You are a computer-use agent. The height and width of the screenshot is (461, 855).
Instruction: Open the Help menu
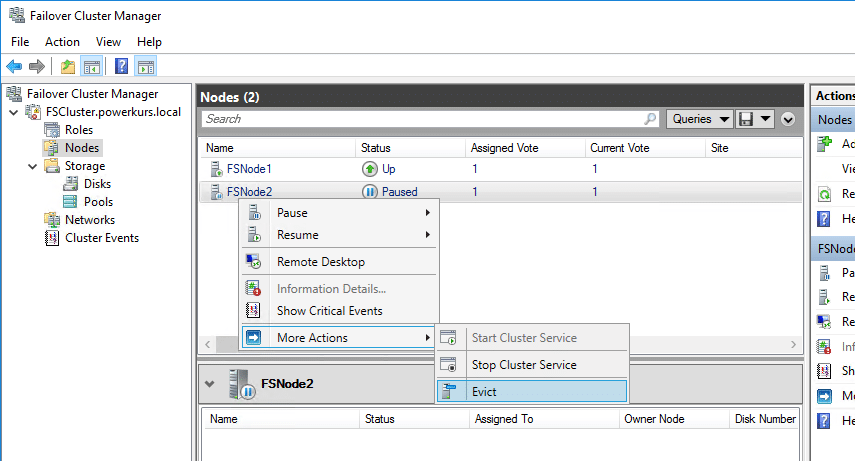[149, 42]
